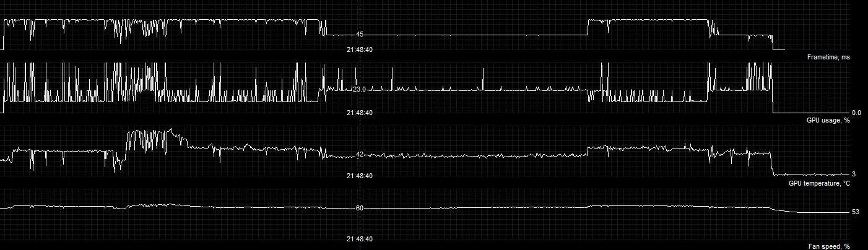
Task: Click the 21:48:40 timestamp under the GPU usage graph
Action: click(x=360, y=113)
